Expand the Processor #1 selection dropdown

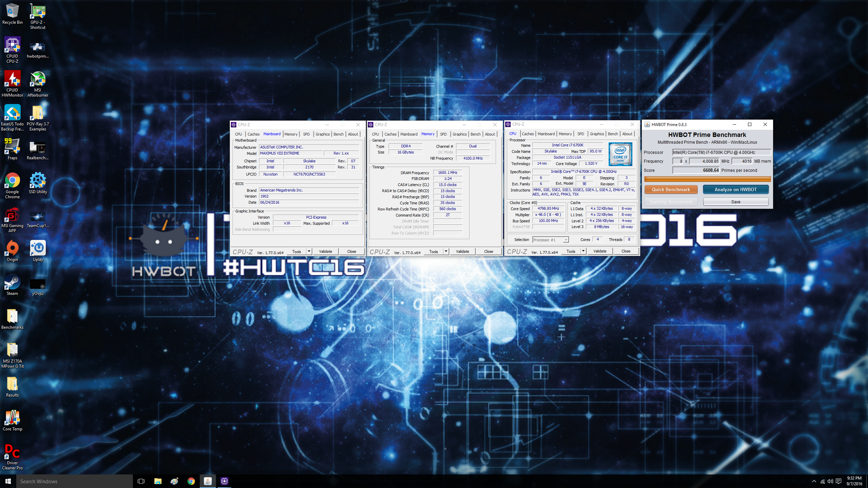click(566, 240)
